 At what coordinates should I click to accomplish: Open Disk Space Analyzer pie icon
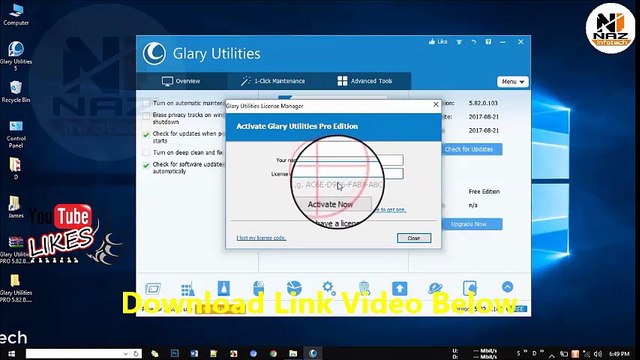pos(294,288)
